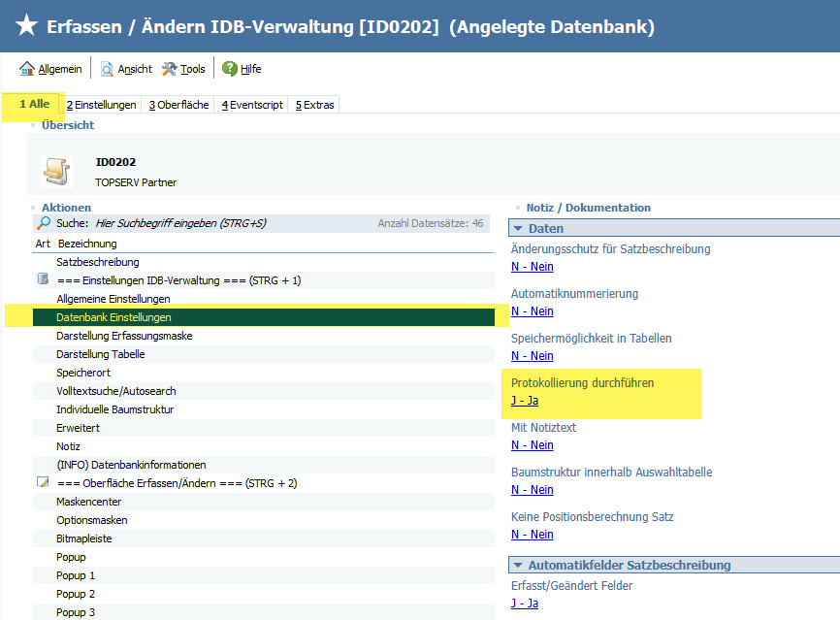Click the ID0202 scroll document icon
840x620 pixels.
point(57,171)
